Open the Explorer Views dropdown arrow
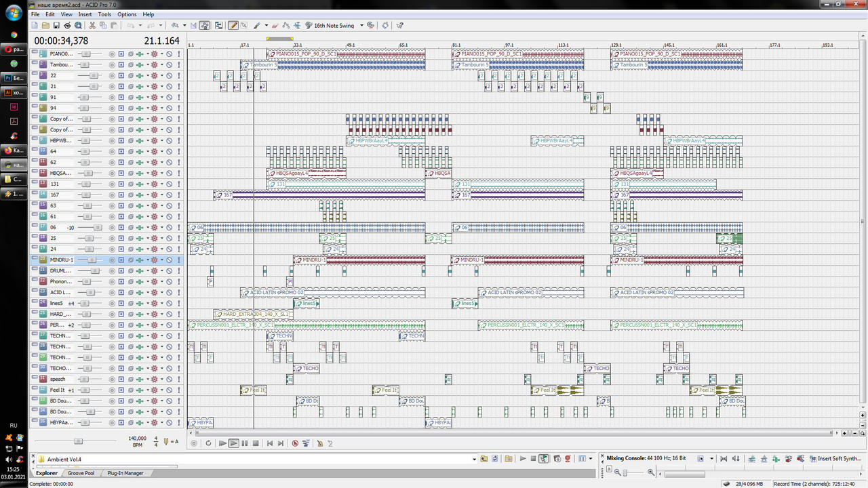 (x=591, y=459)
